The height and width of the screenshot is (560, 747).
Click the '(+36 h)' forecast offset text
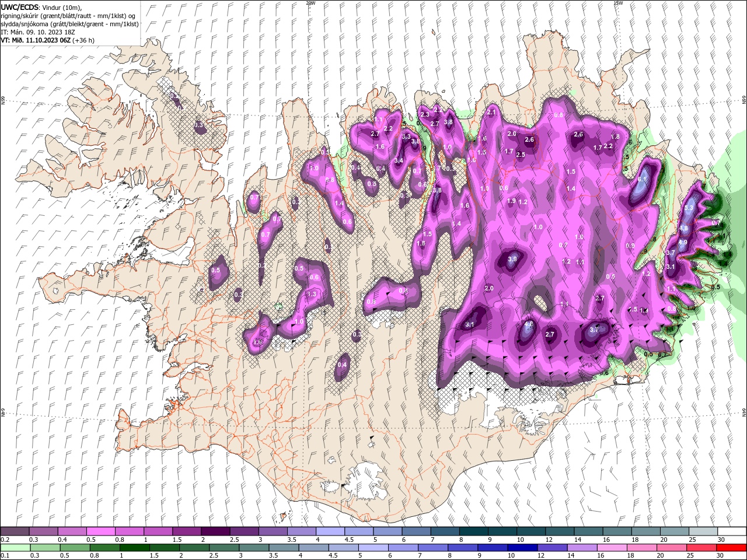click(83, 40)
